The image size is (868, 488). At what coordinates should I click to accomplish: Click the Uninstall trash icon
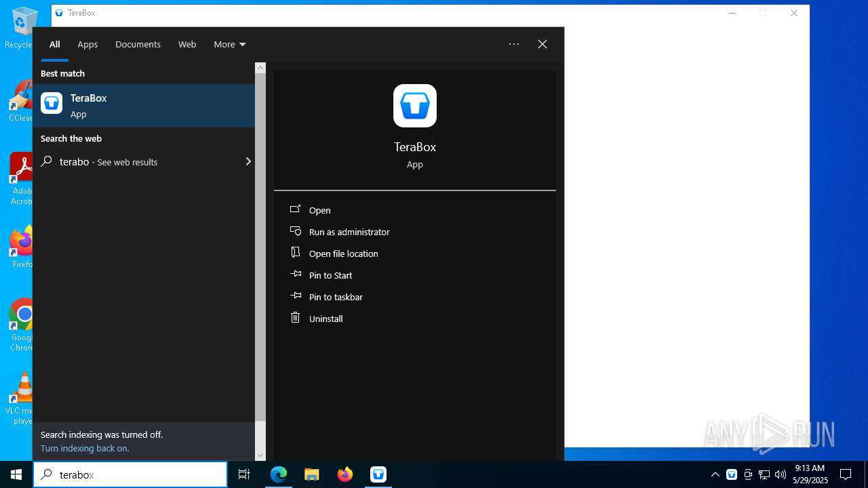point(295,318)
